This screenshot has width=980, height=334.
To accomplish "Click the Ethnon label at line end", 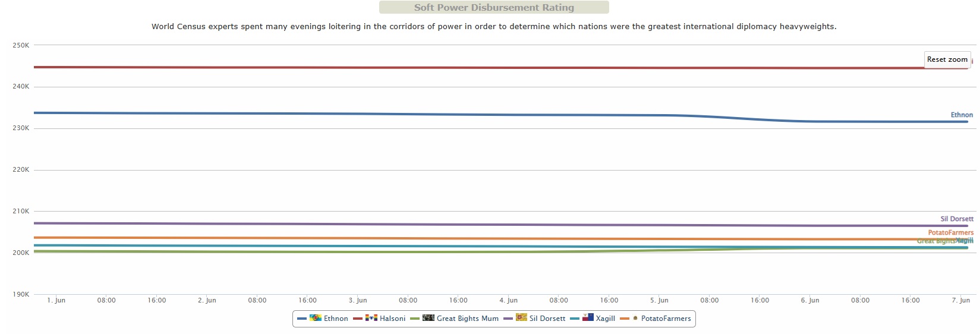I will pos(962,115).
